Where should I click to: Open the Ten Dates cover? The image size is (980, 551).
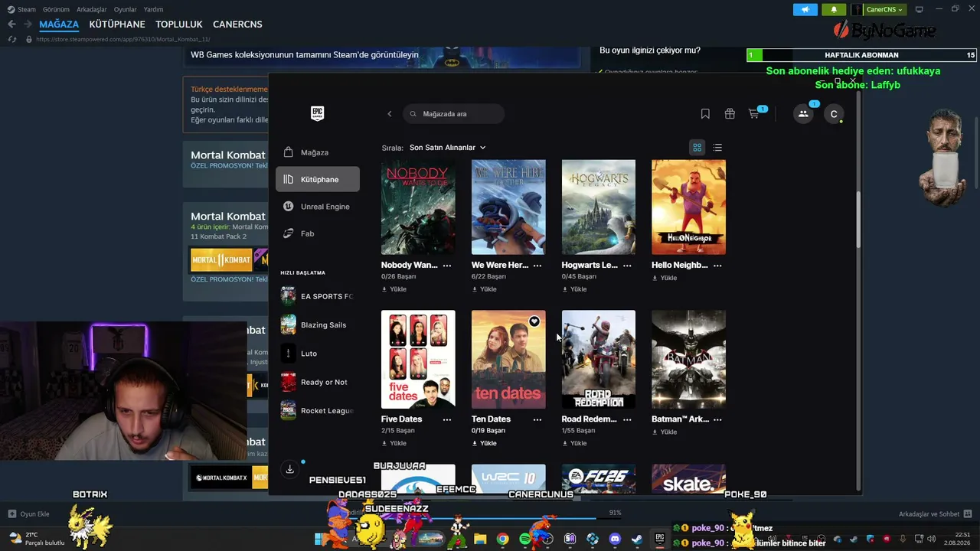pos(508,359)
